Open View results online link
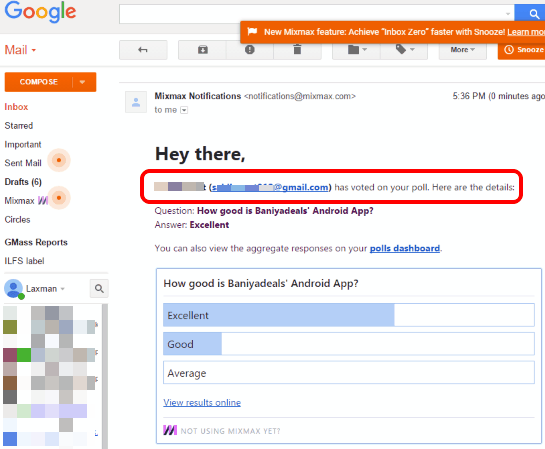Screen dimensions: 545x449 click(202, 402)
